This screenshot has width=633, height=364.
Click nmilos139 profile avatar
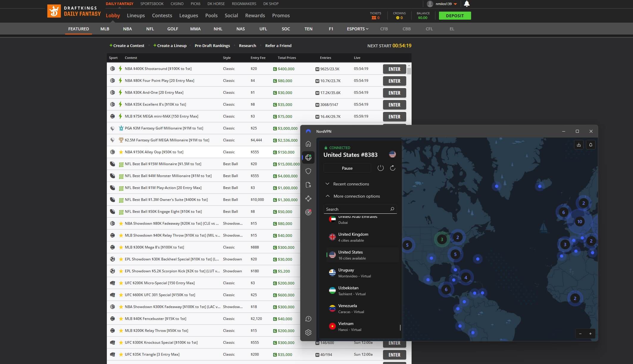430,4
